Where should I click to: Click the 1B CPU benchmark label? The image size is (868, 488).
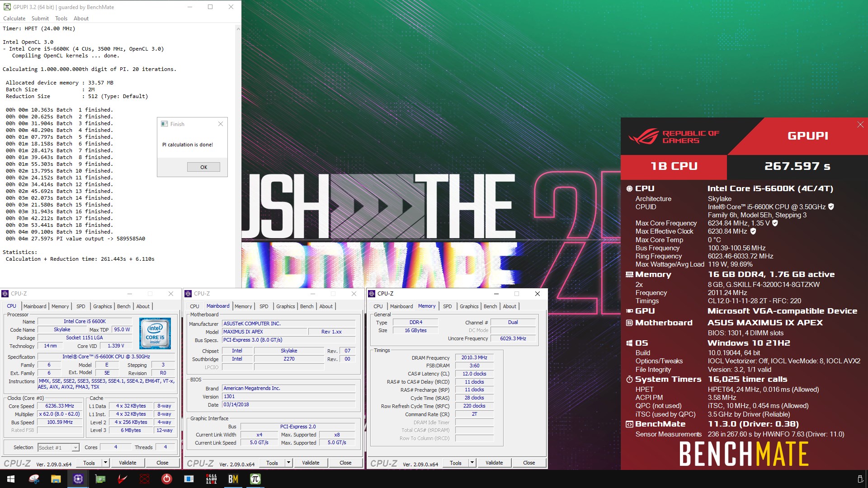(674, 166)
